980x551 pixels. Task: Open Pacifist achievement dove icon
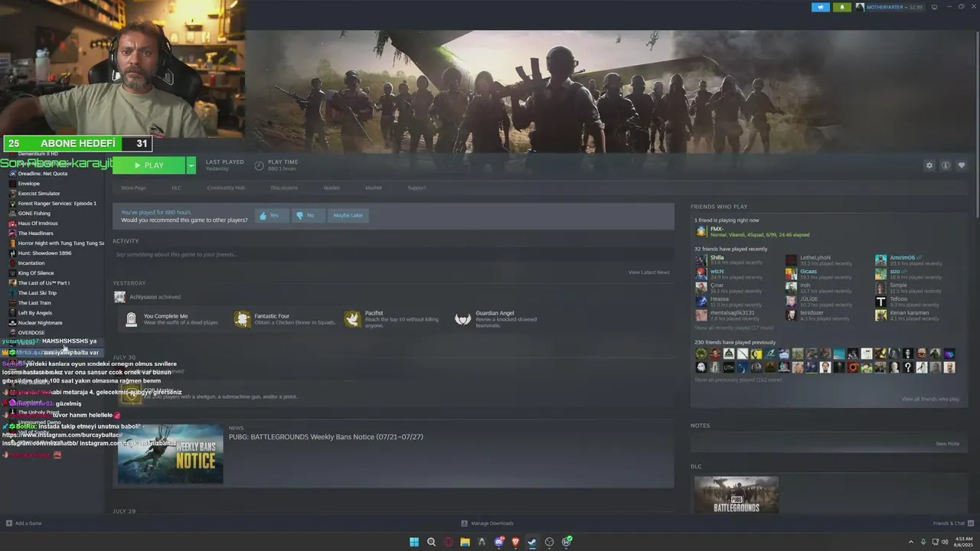(352, 319)
